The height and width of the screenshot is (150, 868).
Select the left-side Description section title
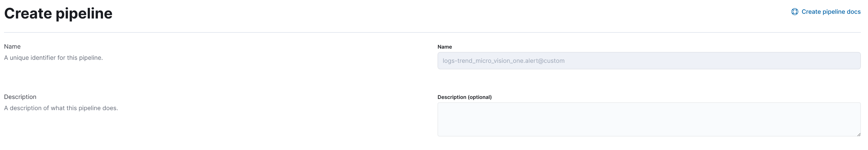[x=20, y=97]
